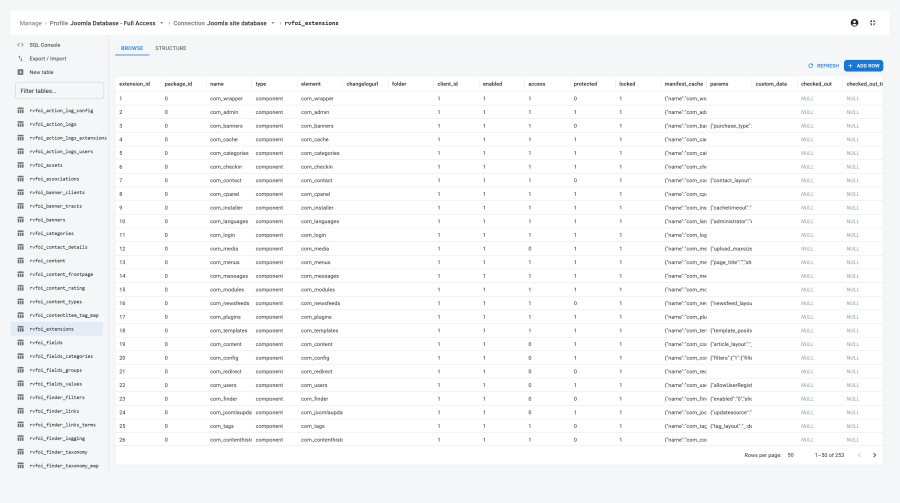Open table rvfoi_finder_taxonomy
Viewport: 900px width, 503px height.
57,452
